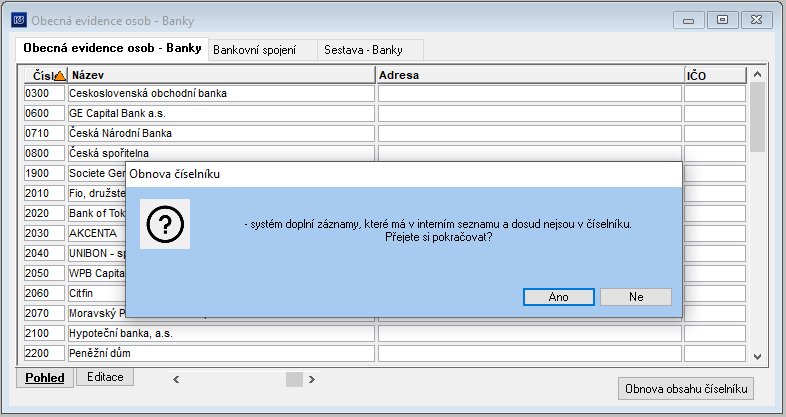This screenshot has height=417, width=786.
Task: Click address field of GE Capital Bank
Action: (x=530, y=113)
